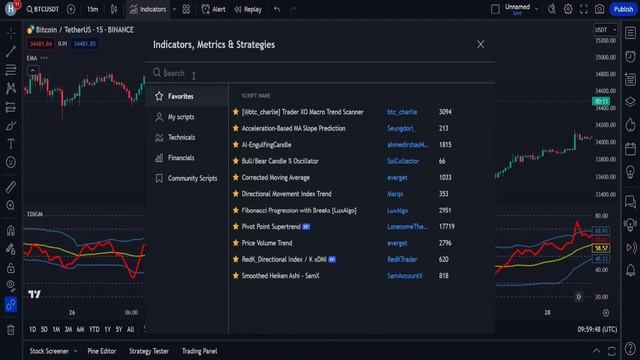640x360 pixels.
Task: Open author LuxAlgo's profile link
Action: coord(397,210)
